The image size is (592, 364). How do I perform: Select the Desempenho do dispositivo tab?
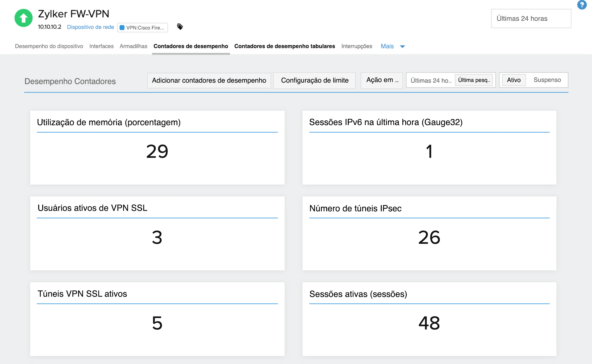coord(49,46)
